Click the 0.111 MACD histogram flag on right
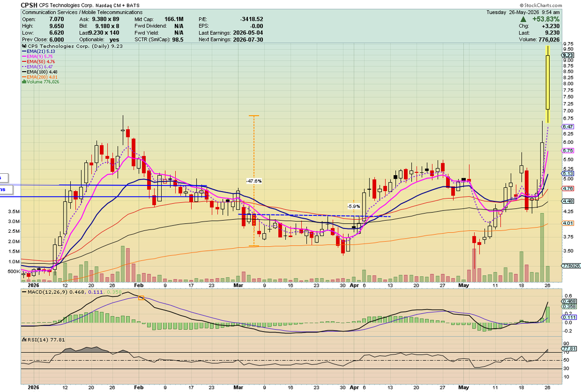This screenshot has width=581, height=392. click(569, 317)
